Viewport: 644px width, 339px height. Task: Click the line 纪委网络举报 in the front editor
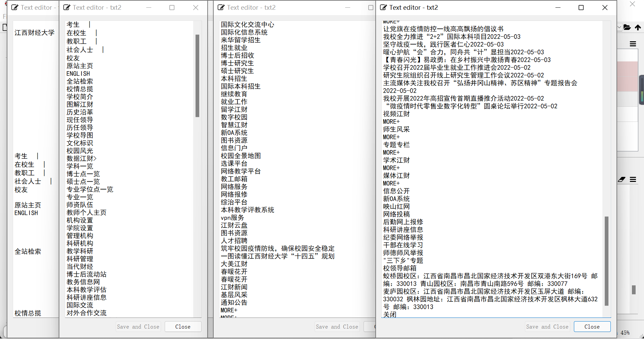[x=403, y=237]
